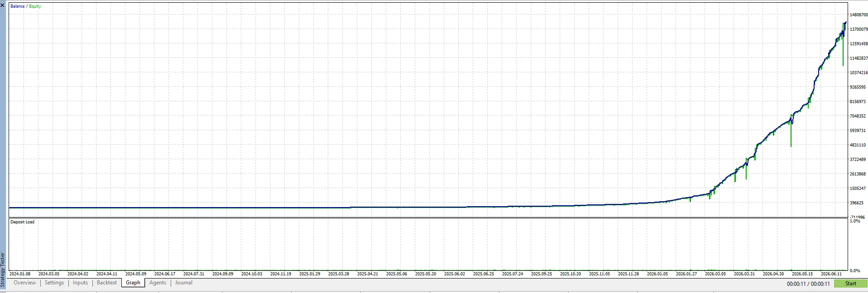This screenshot has height=293, width=868.
Task: Open the Settings tab
Action: pos(54,283)
